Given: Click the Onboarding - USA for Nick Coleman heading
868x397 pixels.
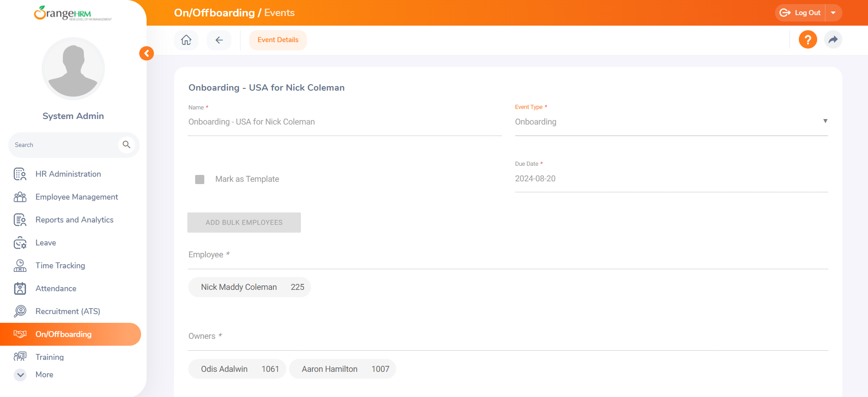Looking at the screenshot, I should (x=267, y=87).
